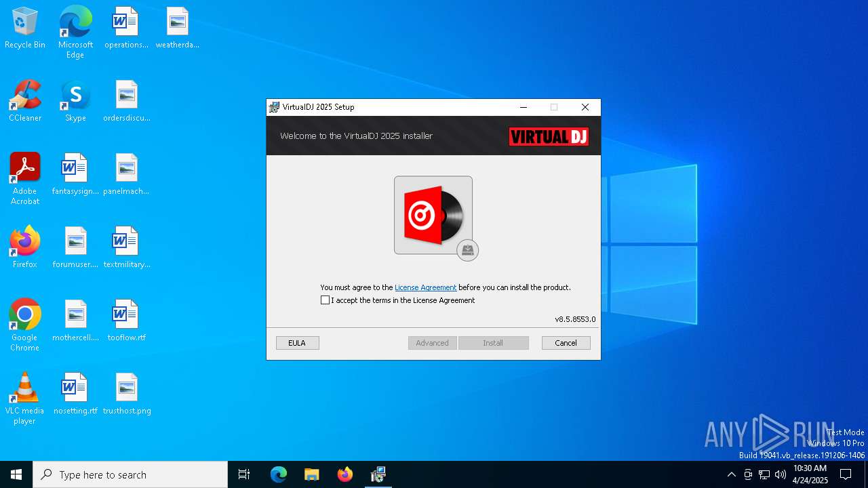Open the Recycle Bin desktop icon
868x488 pixels.
[x=25, y=28]
